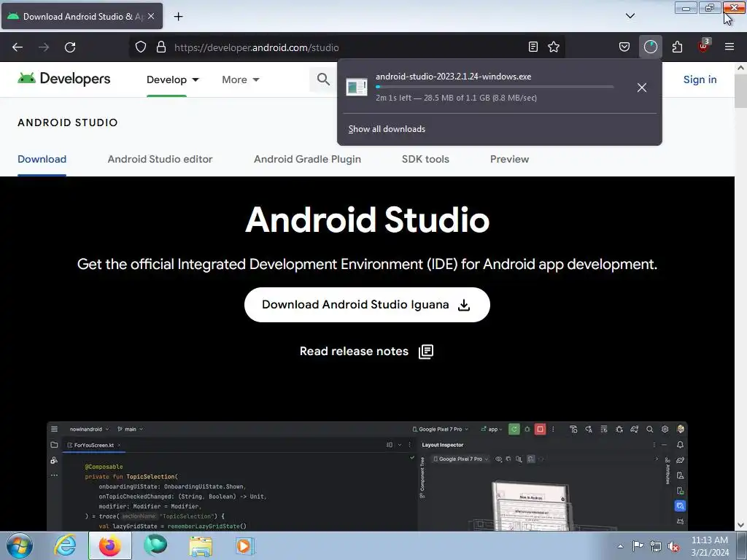
Task: Click the download progress bar
Action: pos(495,87)
